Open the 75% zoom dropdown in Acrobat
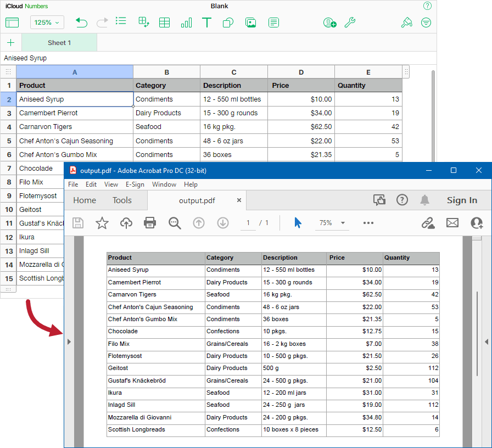This screenshot has width=492, height=448. pos(332,223)
